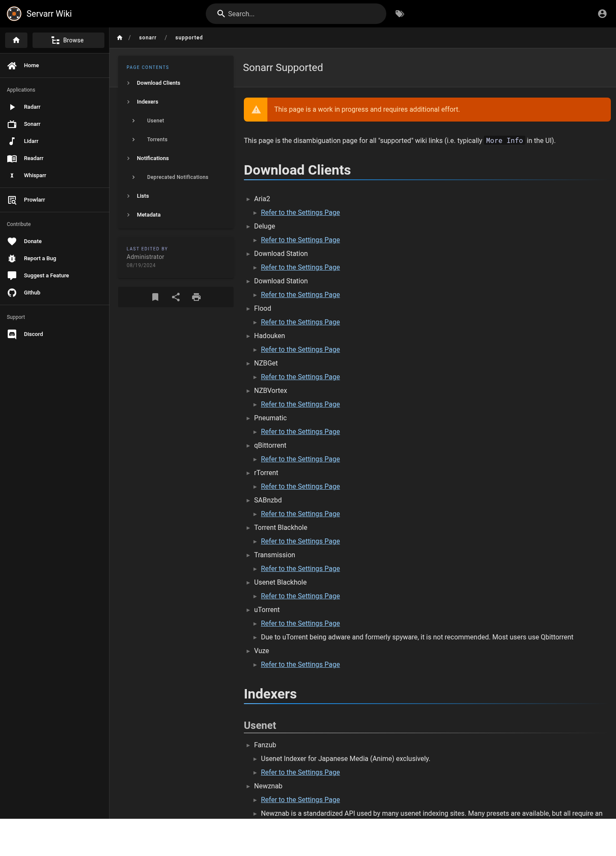Click the Servarr Wiki logo icon

point(14,14)
